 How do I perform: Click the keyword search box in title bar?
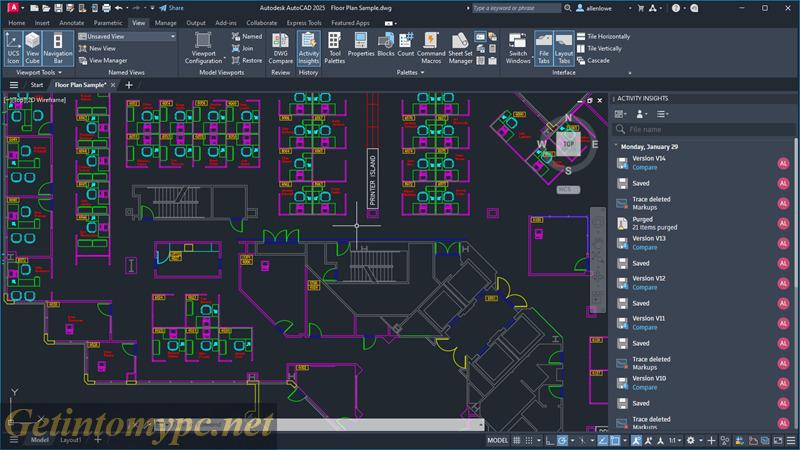pyautogui.click(x=515, y=8)
